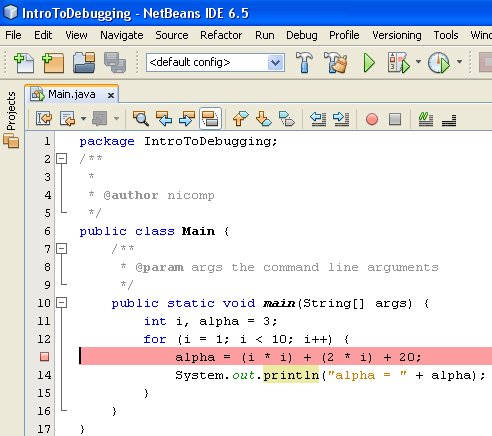This screenshot has width=492, height=436.
Task: Collapse the Javadoc comment fold at line 2
Action: pos(62,159)
